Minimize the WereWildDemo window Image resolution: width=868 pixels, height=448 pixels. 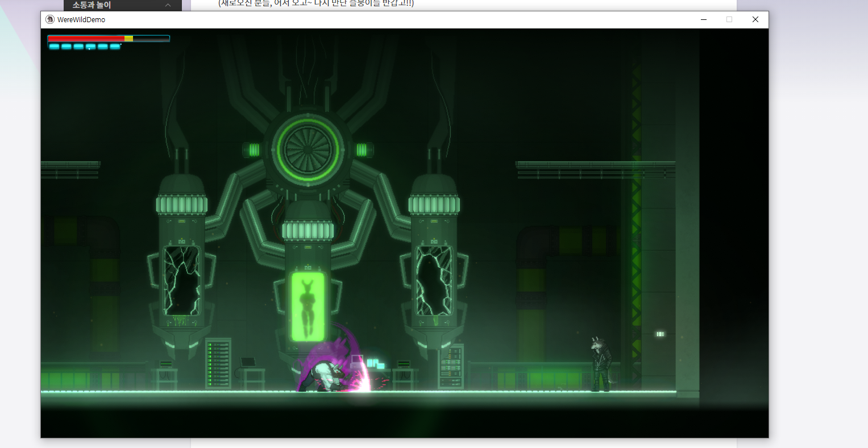(704, 19)
